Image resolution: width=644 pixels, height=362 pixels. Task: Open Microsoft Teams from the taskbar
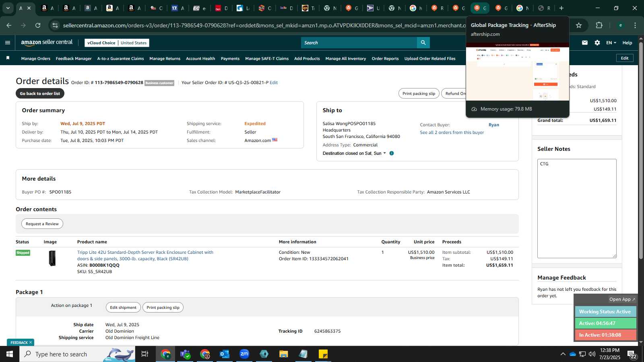pos(185,354)
